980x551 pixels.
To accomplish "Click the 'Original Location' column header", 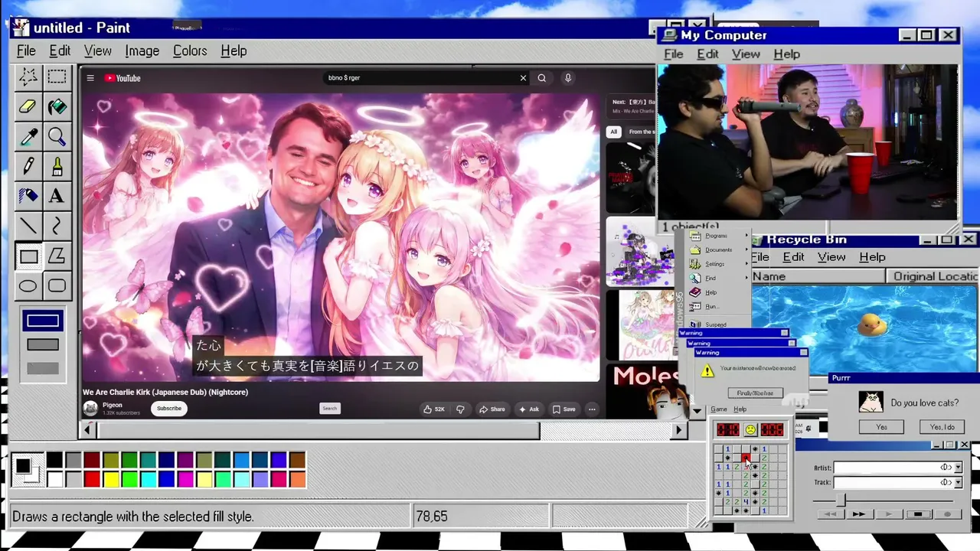I will pos(933,276).
